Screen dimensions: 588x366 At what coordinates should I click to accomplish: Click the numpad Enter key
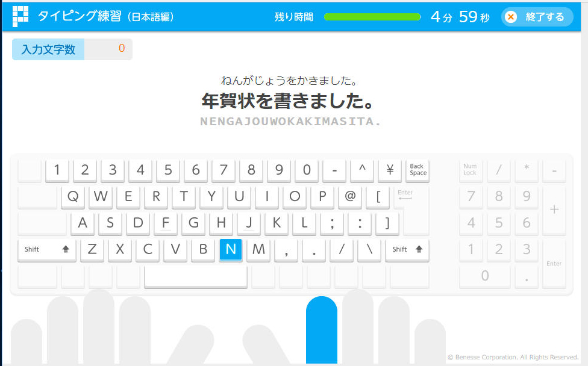tap(554, 263)
